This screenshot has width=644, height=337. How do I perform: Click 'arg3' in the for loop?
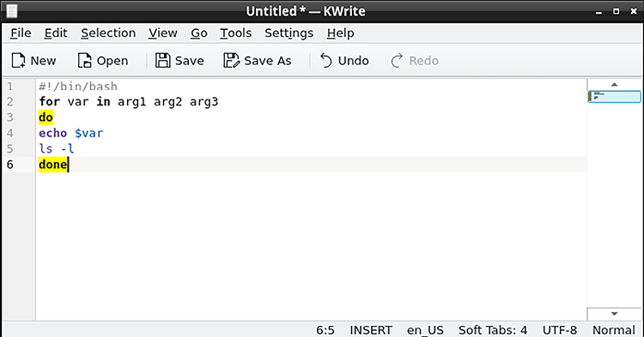click(204, 102)
